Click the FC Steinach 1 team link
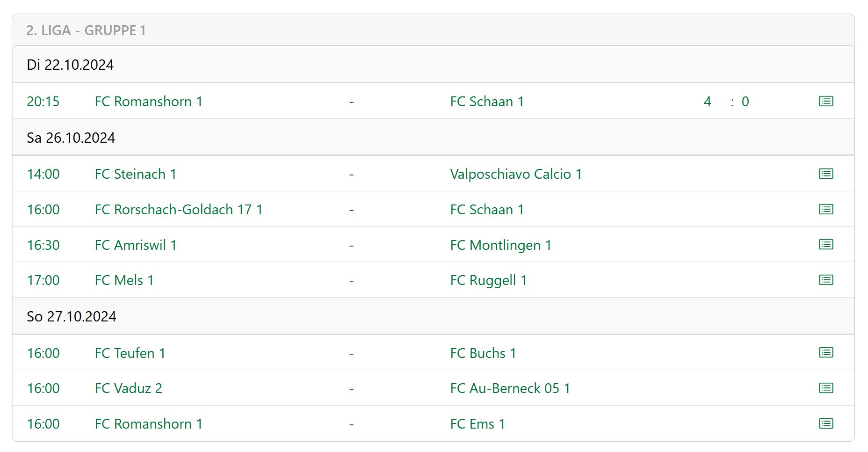This screenshot has height=452, width=868. point(136,174)
